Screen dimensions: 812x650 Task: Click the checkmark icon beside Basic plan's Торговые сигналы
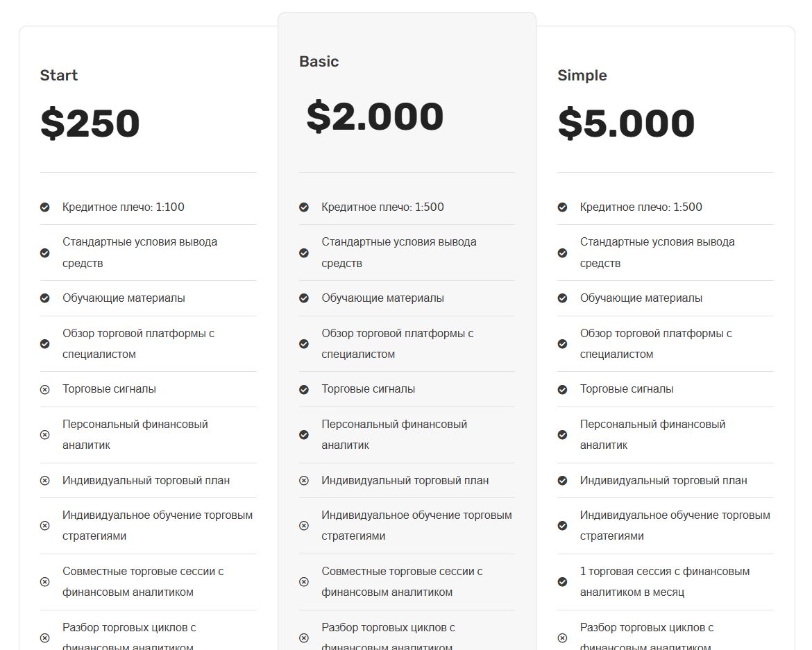[304, 390]
